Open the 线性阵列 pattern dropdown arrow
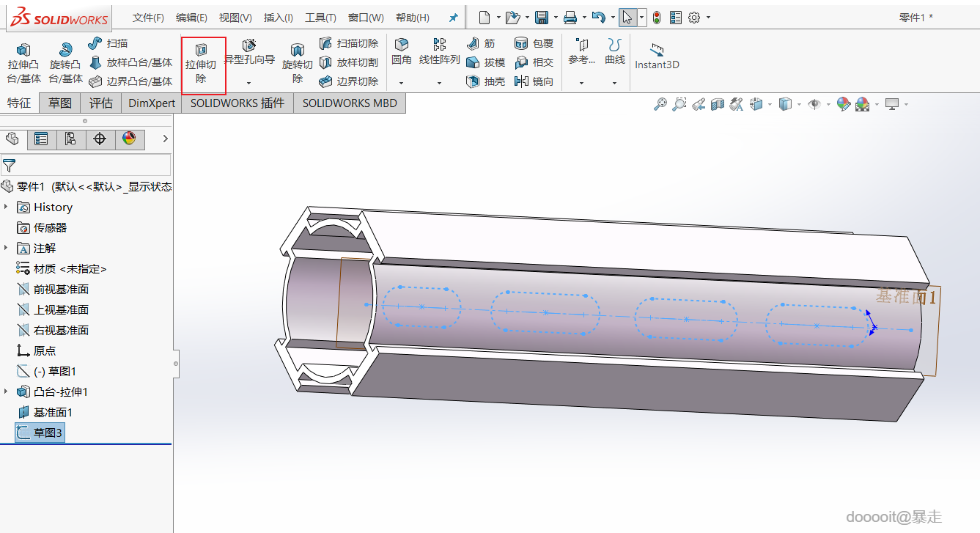The image size is (980, 533). [439, 83]
